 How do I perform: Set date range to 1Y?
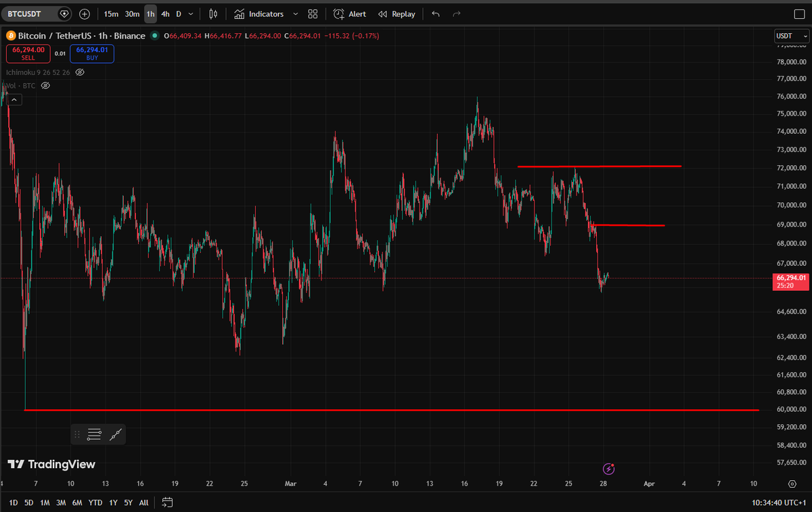pyautogui.click(x=113, y=503)
